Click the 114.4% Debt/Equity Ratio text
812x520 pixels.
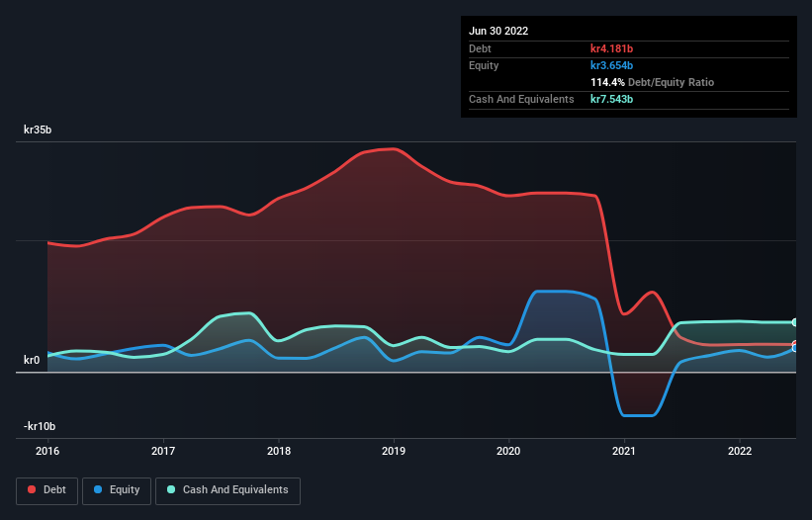click(652, 82)
